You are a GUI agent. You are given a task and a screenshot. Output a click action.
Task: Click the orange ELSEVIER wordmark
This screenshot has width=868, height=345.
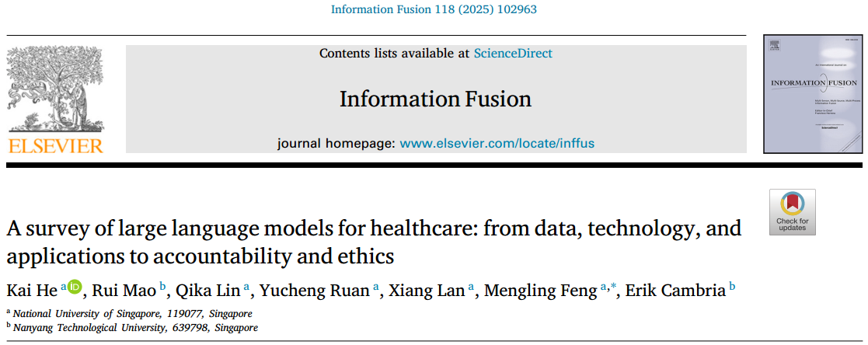[x=54, y=146]
